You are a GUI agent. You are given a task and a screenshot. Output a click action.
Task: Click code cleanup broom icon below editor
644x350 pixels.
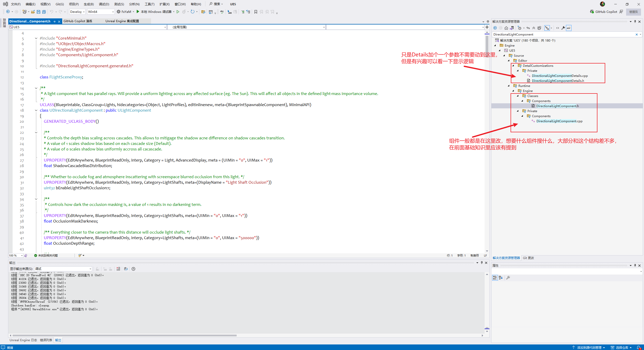80,256
